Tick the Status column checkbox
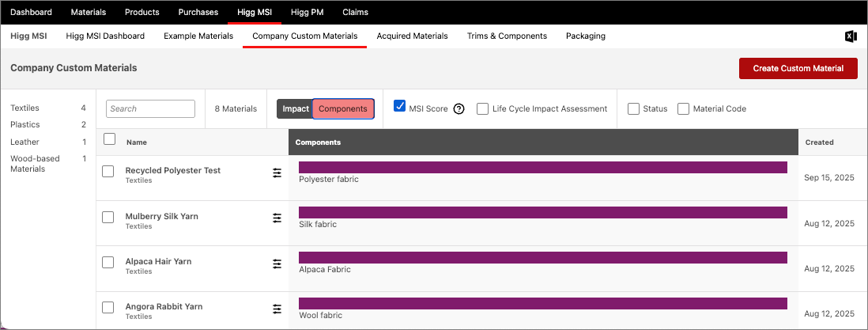868x330 pixels. (634, 108)
